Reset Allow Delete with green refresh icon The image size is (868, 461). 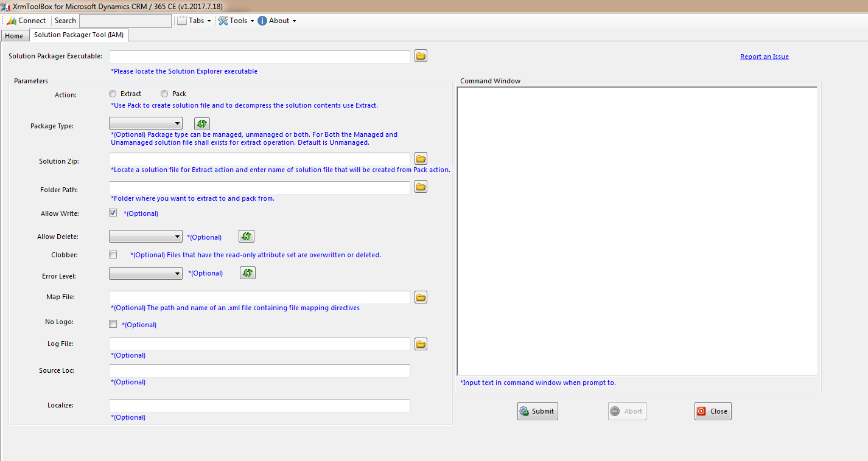pos(246,237)
